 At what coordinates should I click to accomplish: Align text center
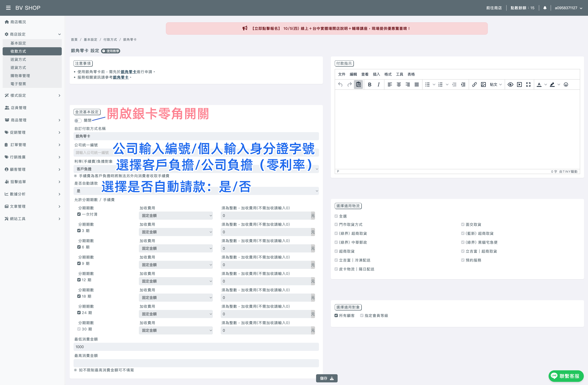(399, 85)
